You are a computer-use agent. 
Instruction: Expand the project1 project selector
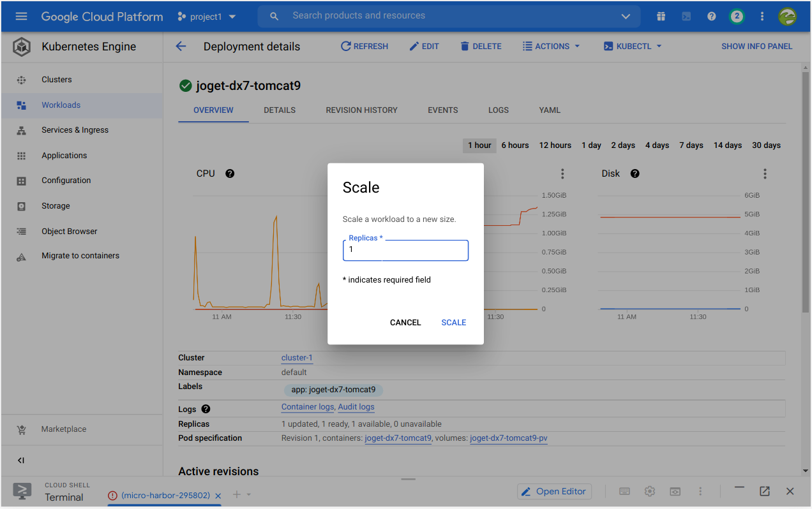point(206,17)
